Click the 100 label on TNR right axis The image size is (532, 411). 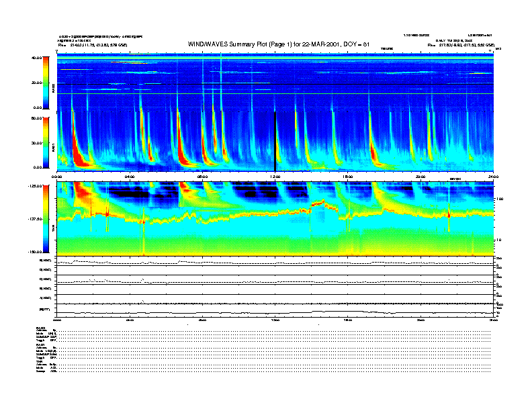point(500,199)
